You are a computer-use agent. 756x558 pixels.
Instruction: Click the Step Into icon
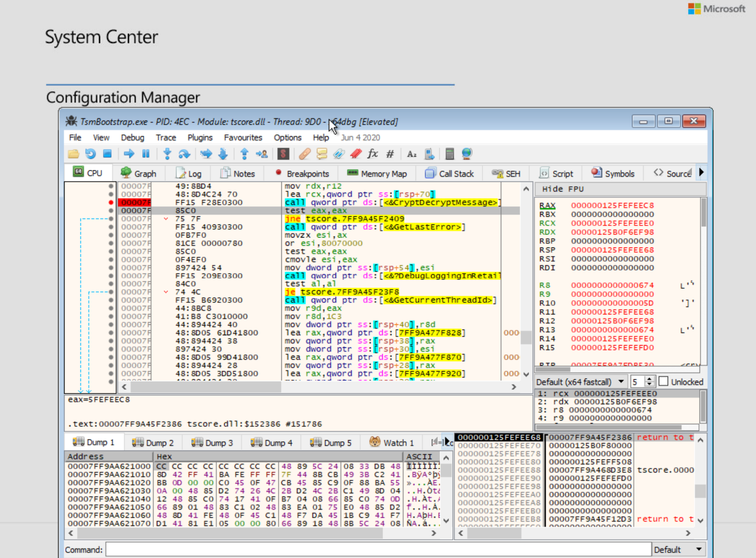(x=167, y=154)
